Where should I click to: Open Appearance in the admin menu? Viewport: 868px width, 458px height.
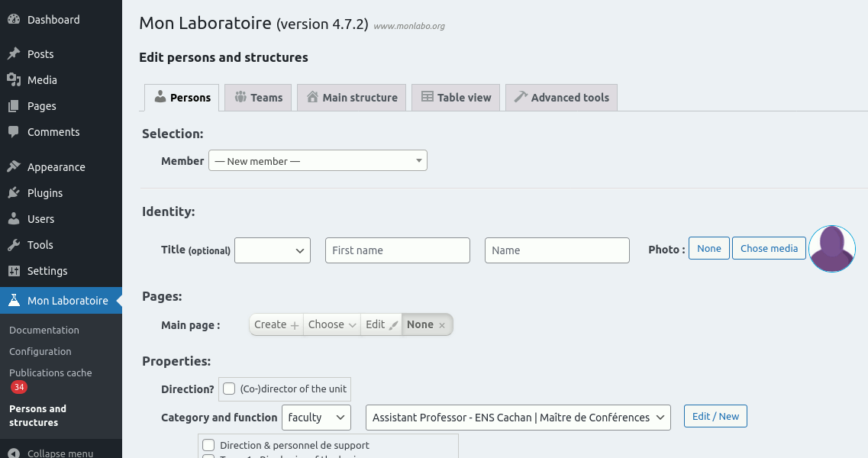tap(56, 166)
